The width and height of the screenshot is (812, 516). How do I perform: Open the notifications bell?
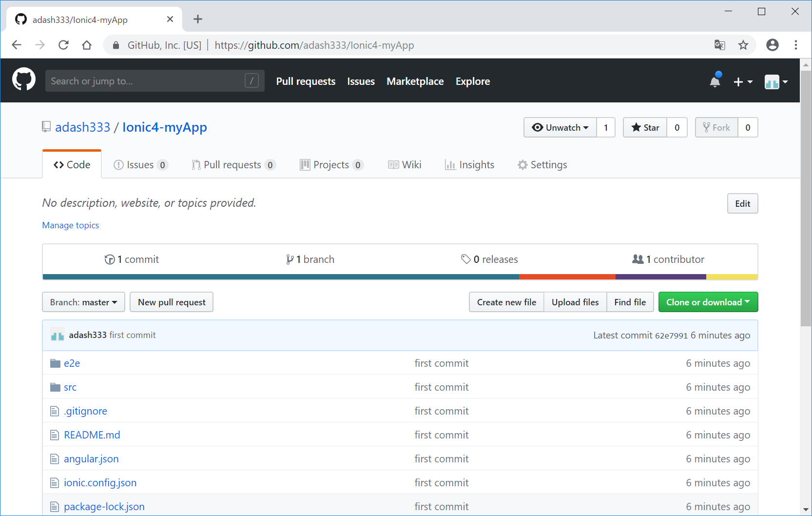point(715,81)
